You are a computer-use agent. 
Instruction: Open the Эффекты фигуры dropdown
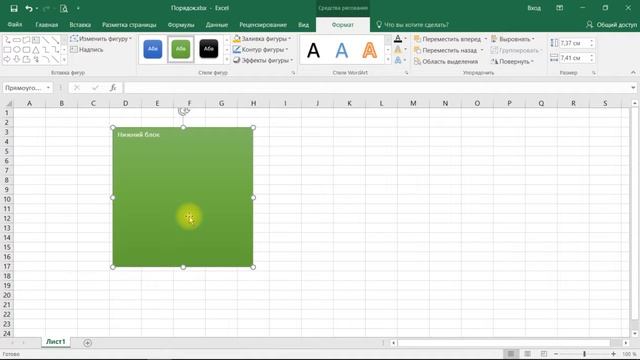(x=263, y=60)
